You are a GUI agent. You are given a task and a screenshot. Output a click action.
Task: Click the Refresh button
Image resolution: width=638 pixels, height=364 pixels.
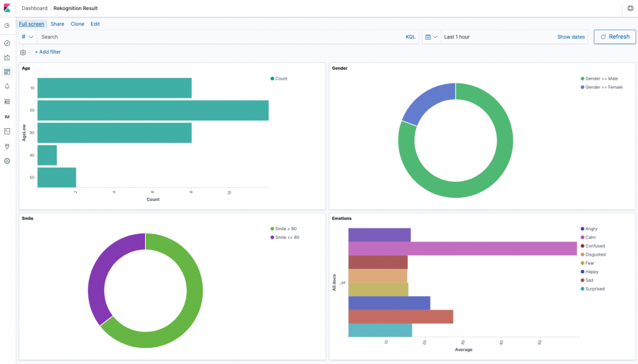[614, 37]
